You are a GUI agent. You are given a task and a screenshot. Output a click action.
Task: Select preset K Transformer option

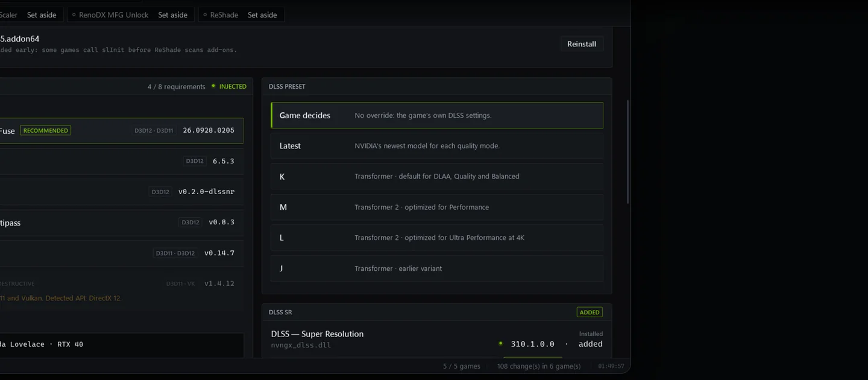(437, 177)
